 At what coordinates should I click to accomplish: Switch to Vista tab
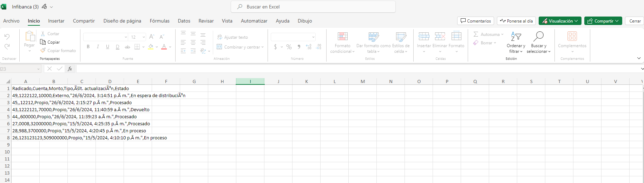click(x=227, y=21)
